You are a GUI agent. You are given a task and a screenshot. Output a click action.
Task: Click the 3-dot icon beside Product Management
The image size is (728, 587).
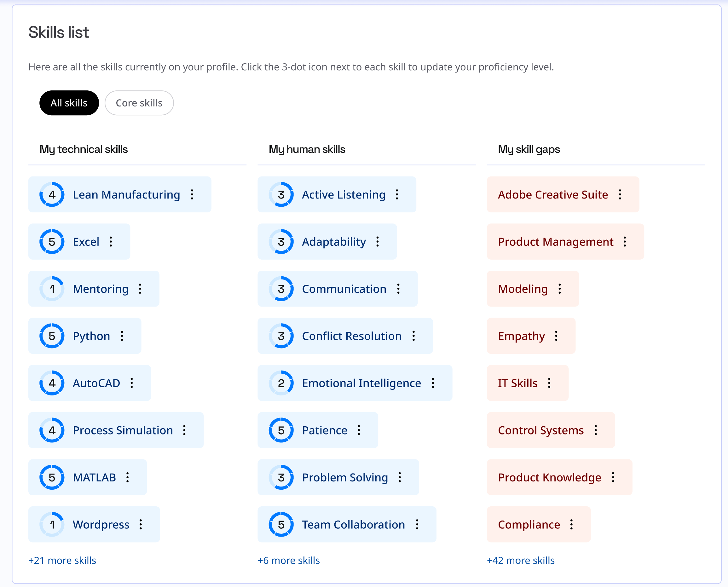coord(625,242)
